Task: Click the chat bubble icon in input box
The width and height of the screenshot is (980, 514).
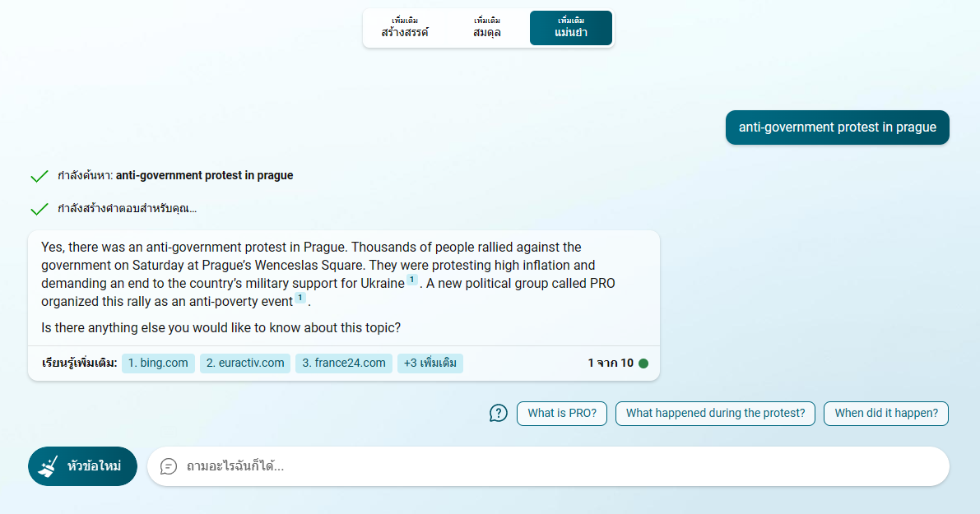Action: point(169,466)
